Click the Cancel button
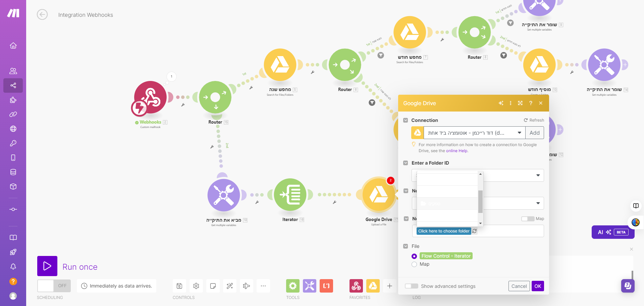Screen dimensions: 644x306 click(519, 286)
